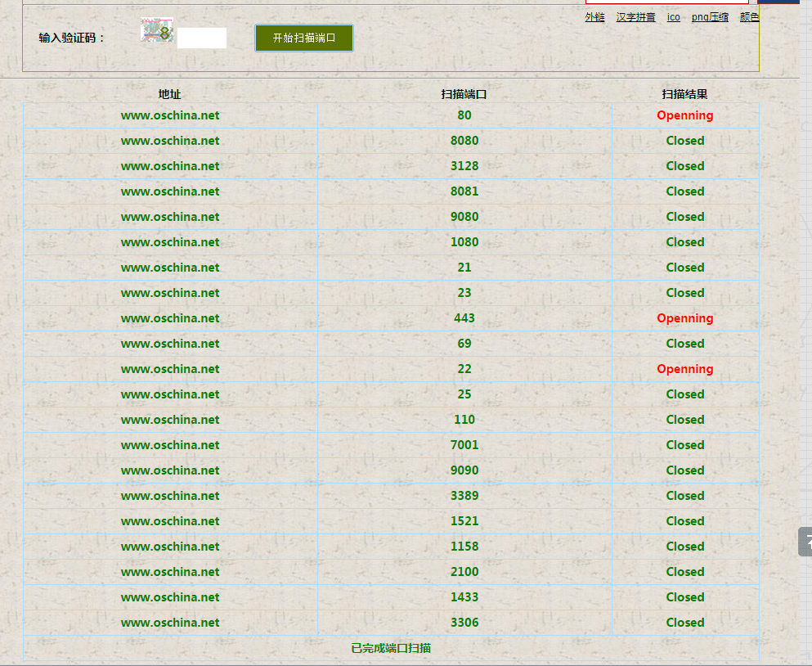Click port 8081 cell

coord(464,191)
